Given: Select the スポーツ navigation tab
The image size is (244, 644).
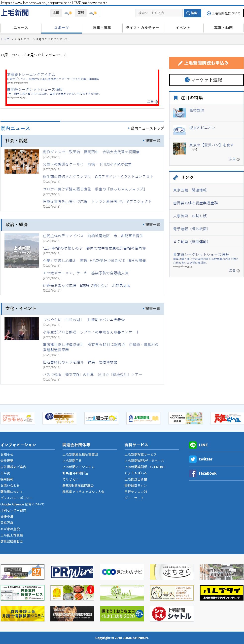Looking at the screenshot, I should [62, 28].
